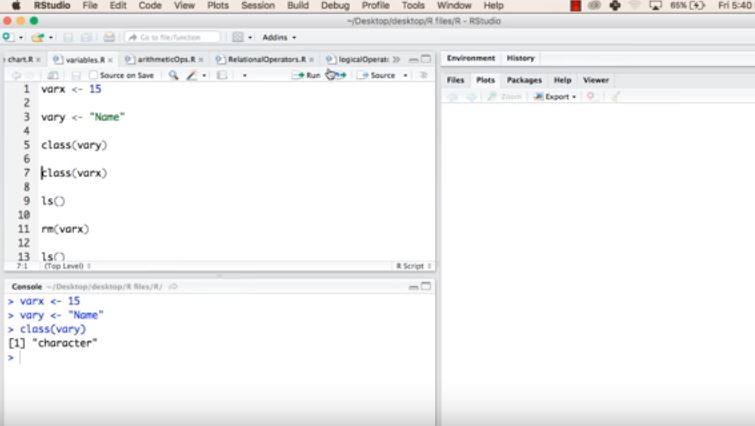The height and width of the screenshot is (426, 755).
Task: Click the plot Zoom button
Action: (505, 96)
